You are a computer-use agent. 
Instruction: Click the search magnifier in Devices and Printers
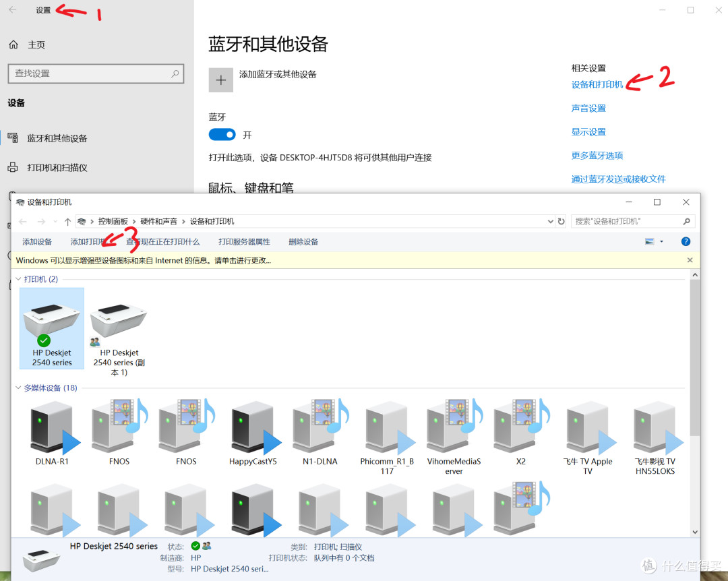pyautogui.click(x=687, y=222)
